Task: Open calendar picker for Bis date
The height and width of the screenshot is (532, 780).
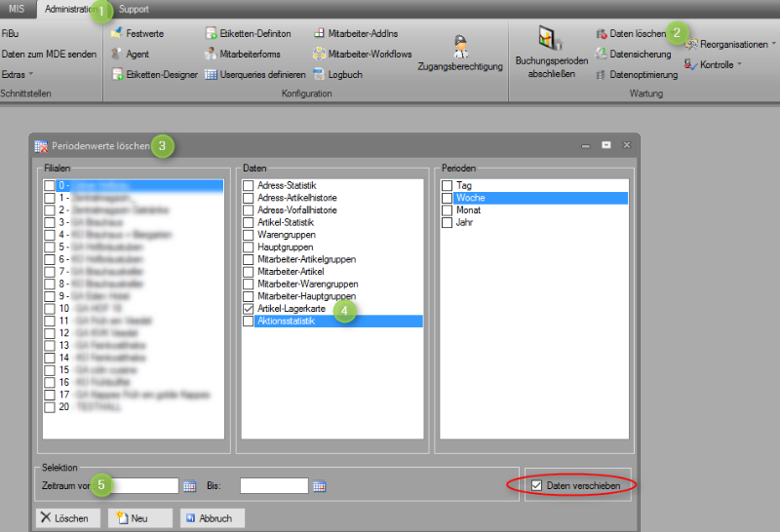Action: pyautogui.click(x=319, y=485)
